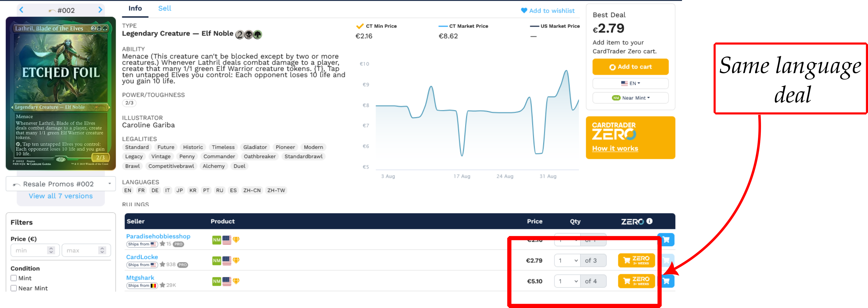Screen dimensions: 868x308
Task: Click the ZERO info icon in table header
Action: click(649, 221)
